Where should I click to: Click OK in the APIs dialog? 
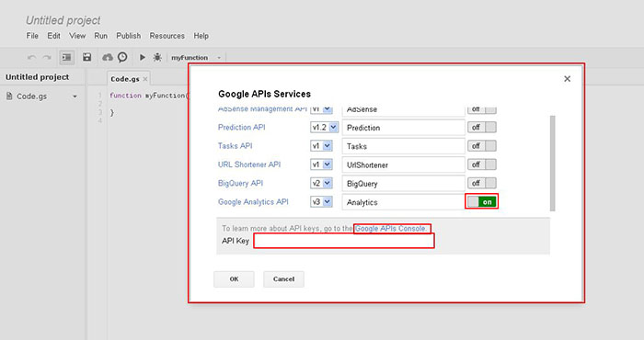[234, 278]
